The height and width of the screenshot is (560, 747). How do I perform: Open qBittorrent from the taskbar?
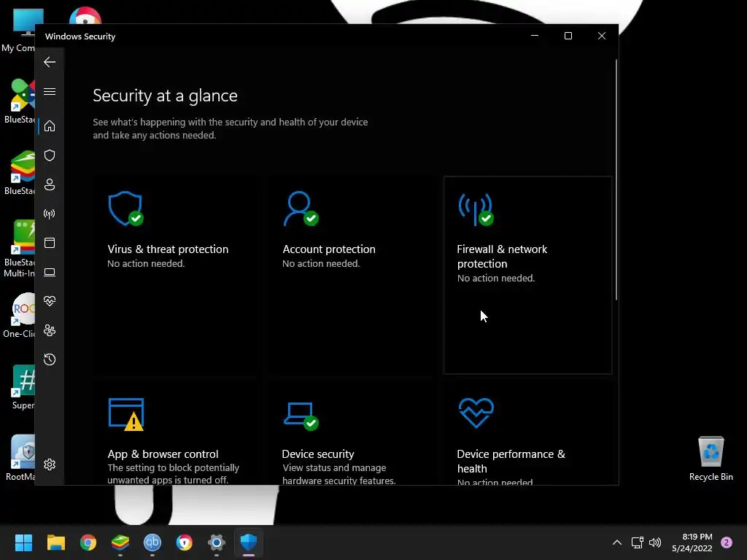[152, 542]
